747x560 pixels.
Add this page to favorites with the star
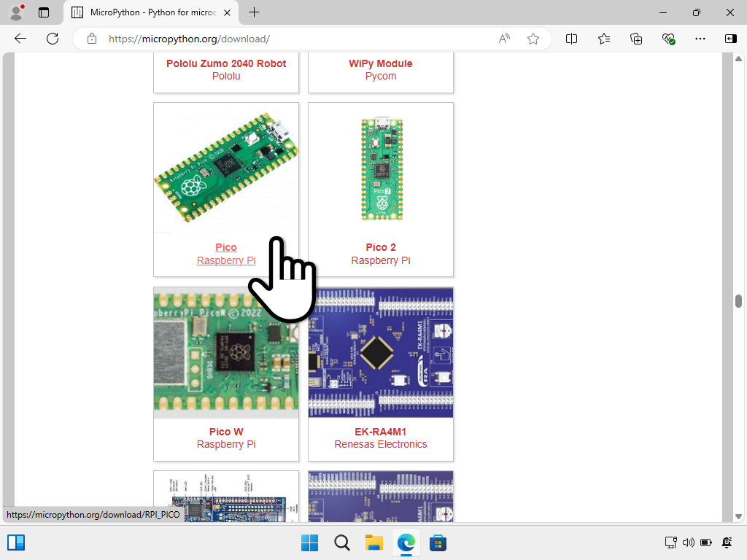tap(533, 39)
